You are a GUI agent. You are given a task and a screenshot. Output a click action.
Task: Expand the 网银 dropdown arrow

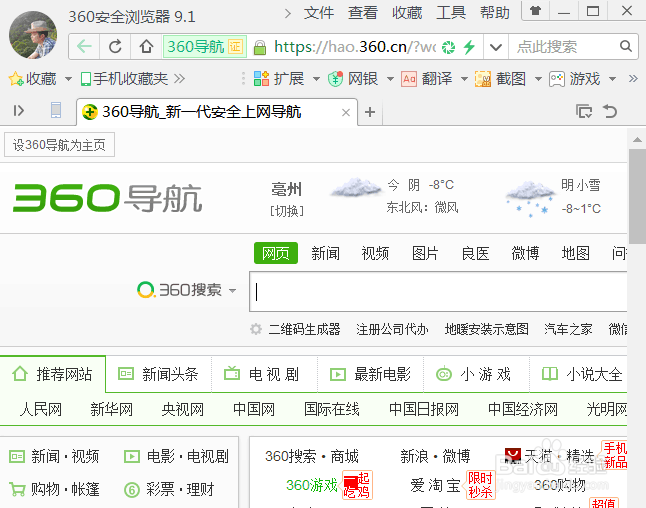click(x=390, y=79)
